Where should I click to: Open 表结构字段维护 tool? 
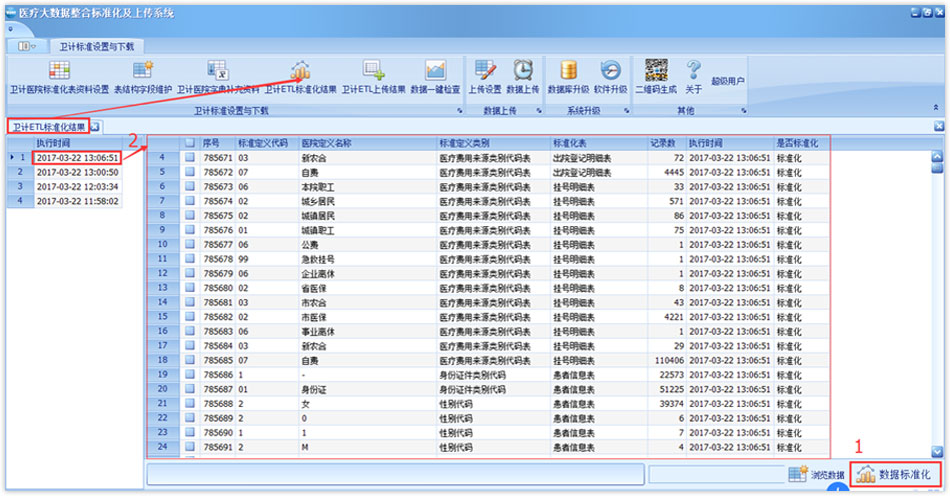143,78
